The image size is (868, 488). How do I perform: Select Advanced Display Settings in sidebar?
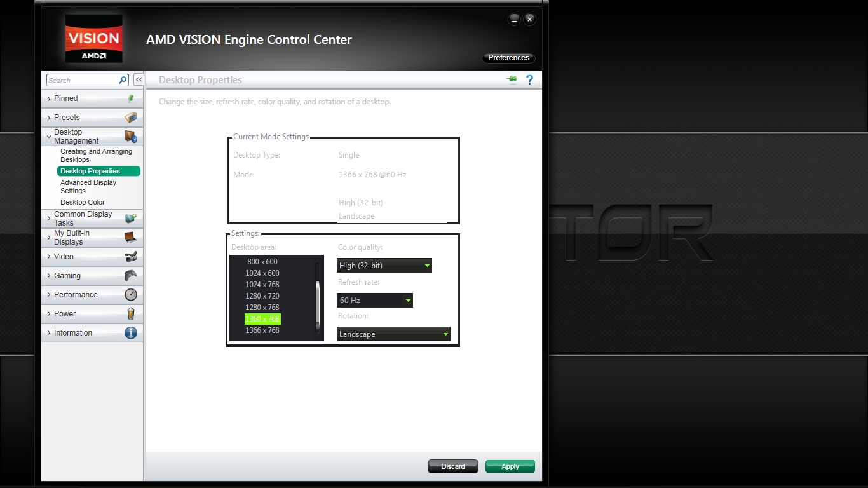tap(87, 186)
